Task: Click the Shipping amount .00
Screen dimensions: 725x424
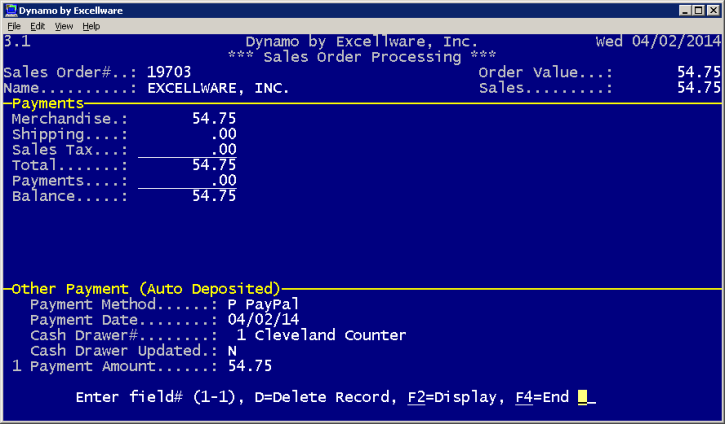Action: click(223, 134)
